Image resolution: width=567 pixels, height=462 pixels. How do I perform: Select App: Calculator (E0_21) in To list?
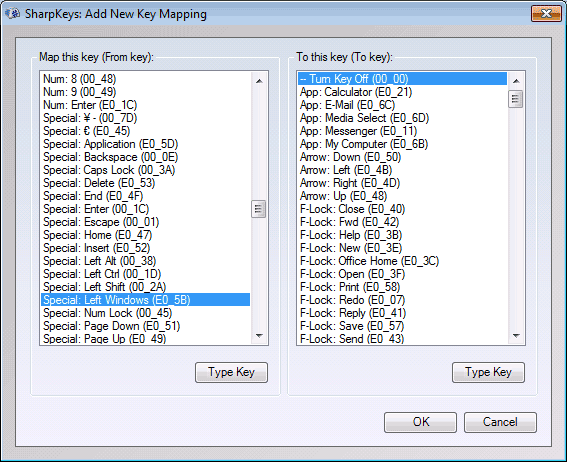pos(402,92)
